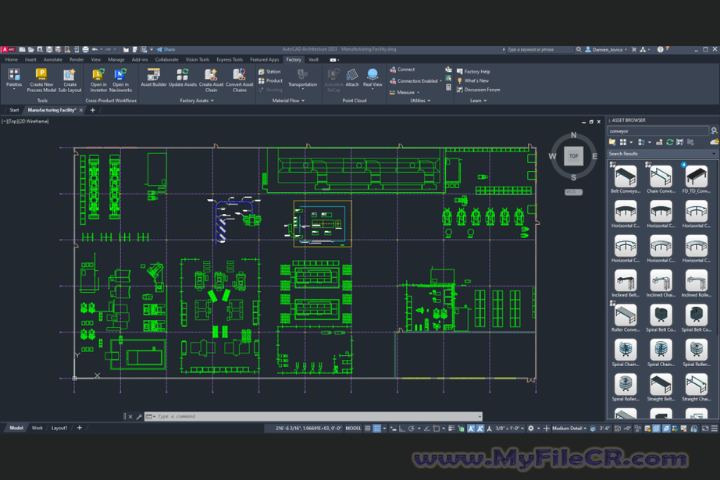The width and height of the screenshot is (720, 480).
Task: Select the Chain Conveyor asset thumbnail
Action: (x=661, y=176)
